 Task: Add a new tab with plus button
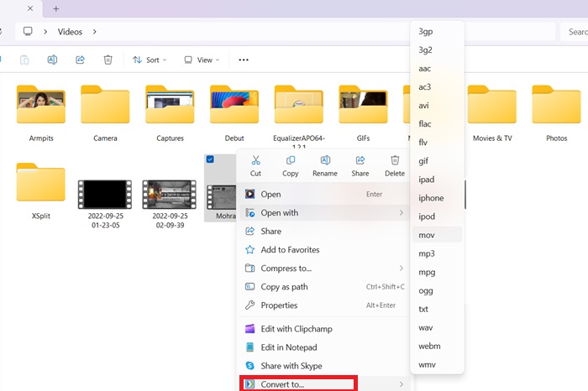tap(56, 8)
